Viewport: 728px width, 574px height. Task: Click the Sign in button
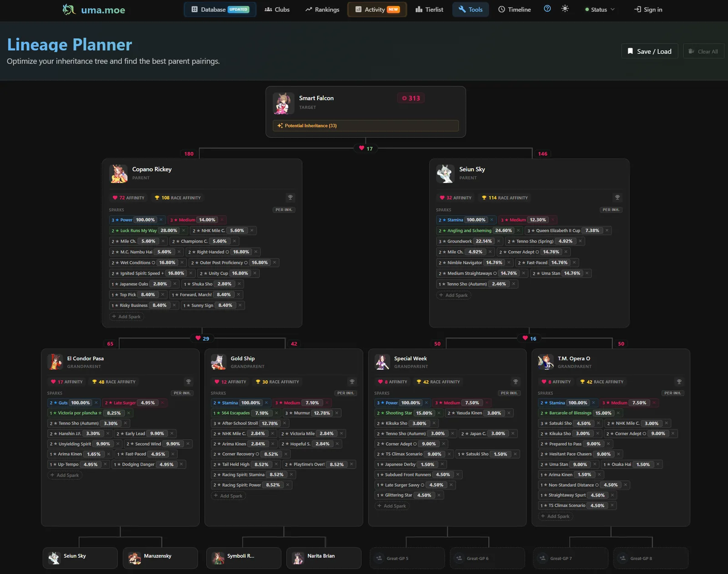pyautogui.click(x=648, y=10)
